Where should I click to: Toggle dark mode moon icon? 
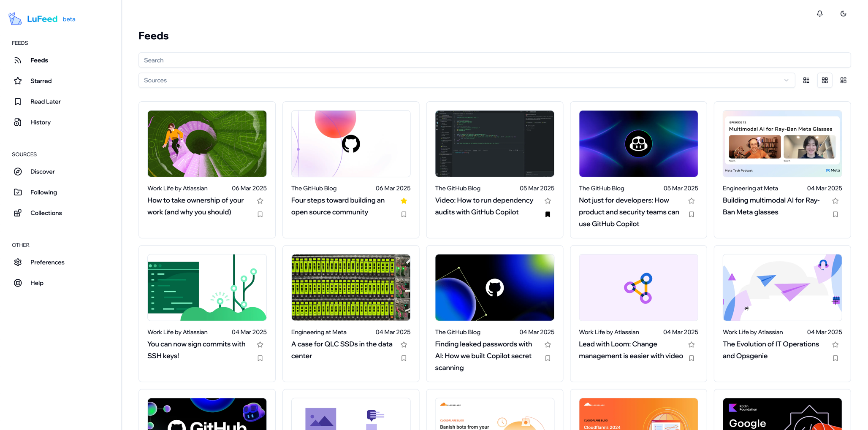click(843, 14)
